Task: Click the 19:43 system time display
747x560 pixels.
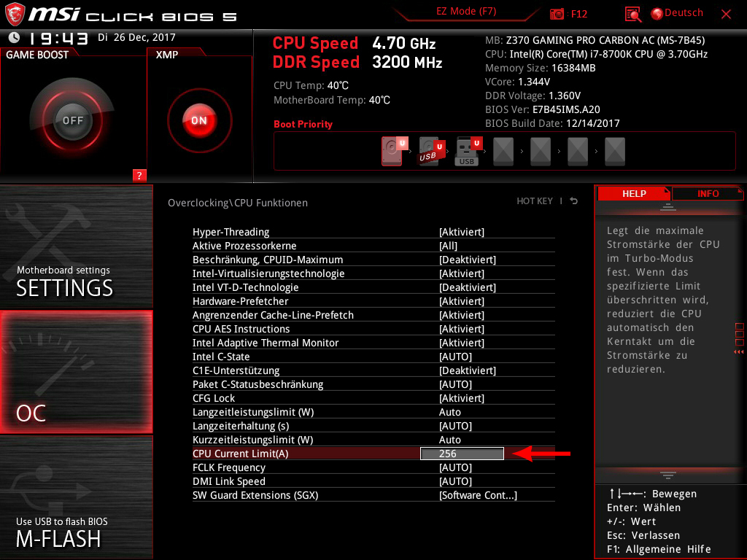Action: [x=58, y=38]
